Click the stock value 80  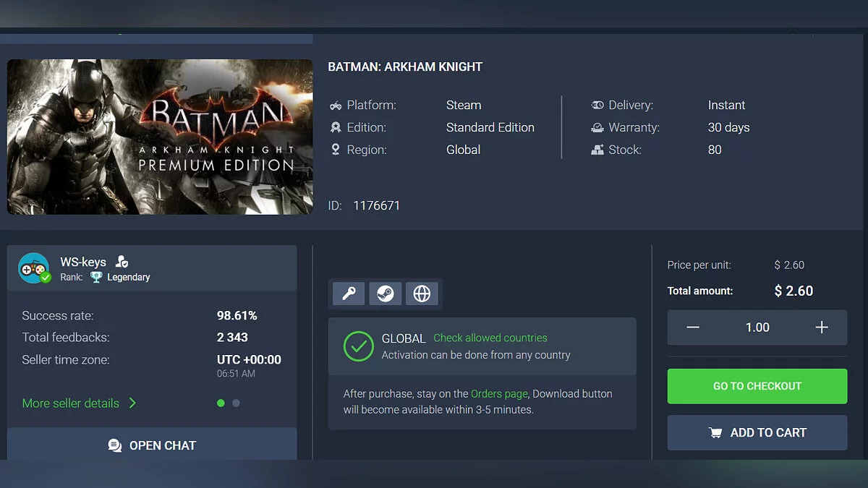pos(715,150)
